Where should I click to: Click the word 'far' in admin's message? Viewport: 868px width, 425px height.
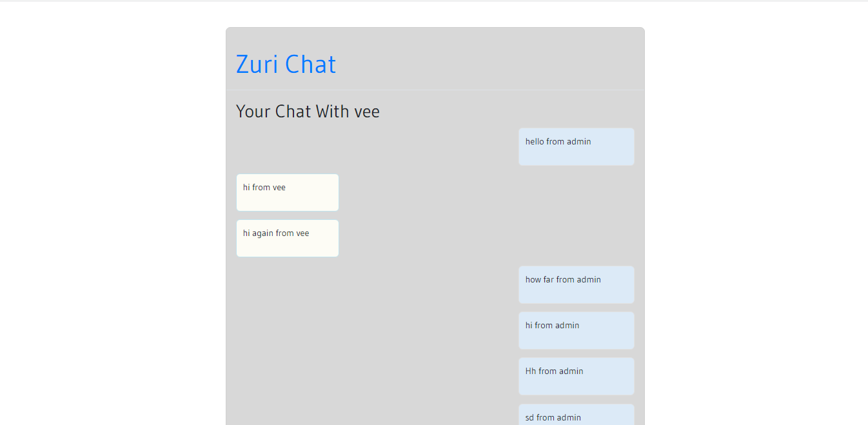point(548,279)
